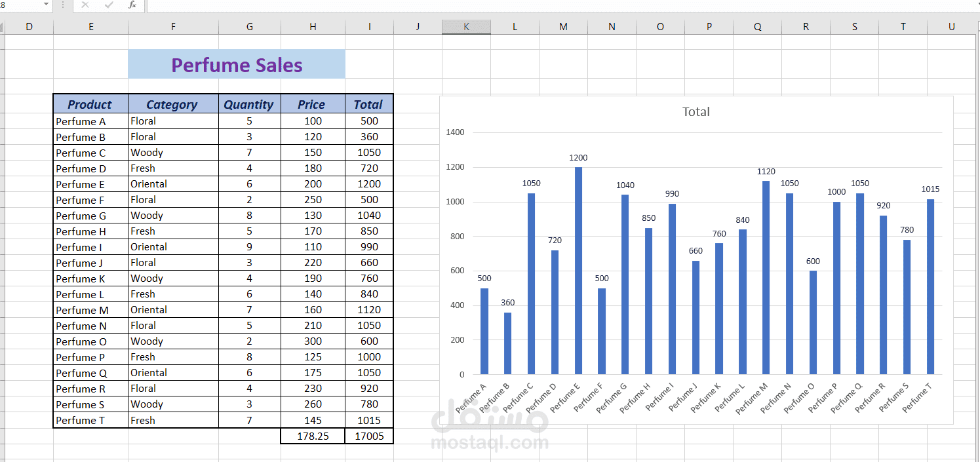This screenshot has height=462, width=980.
Task: Select column U header
Action: pyautogui.click(x=951, y=27)
